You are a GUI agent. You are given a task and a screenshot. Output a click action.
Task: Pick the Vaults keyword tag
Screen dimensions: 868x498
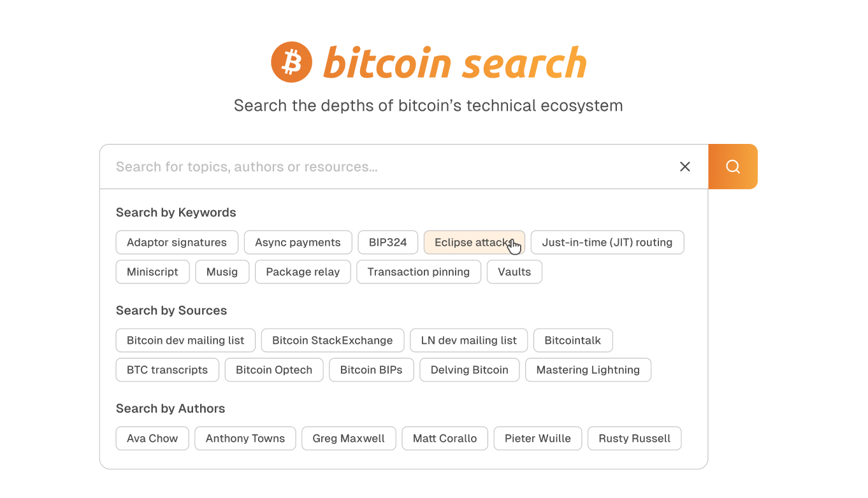click(x=514, y=272)
